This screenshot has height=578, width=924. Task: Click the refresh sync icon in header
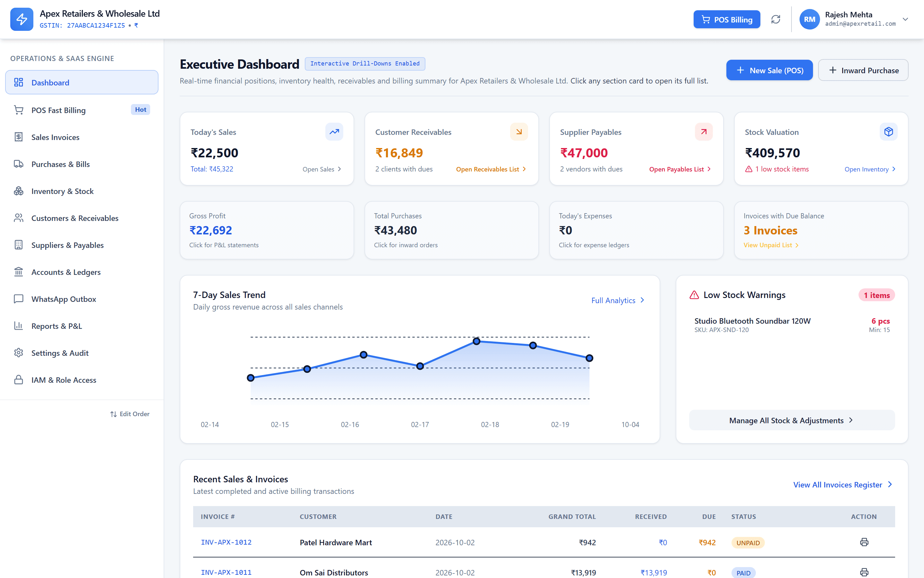[x=775, y=19]
